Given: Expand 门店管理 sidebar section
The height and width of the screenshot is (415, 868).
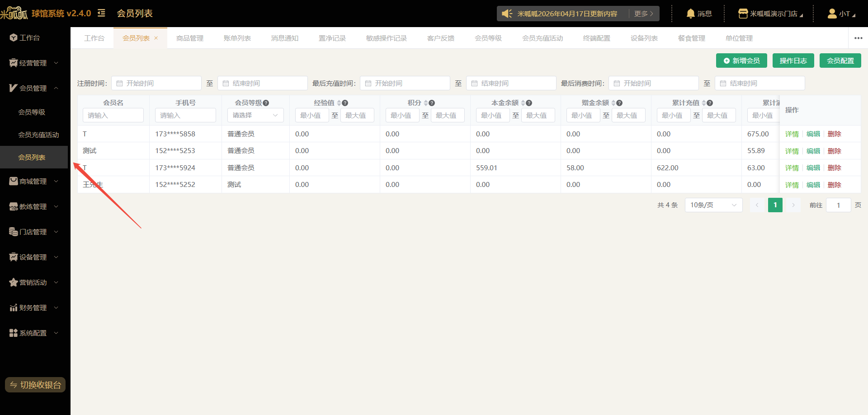Looking at the screenshot, I should pos(34,232).
